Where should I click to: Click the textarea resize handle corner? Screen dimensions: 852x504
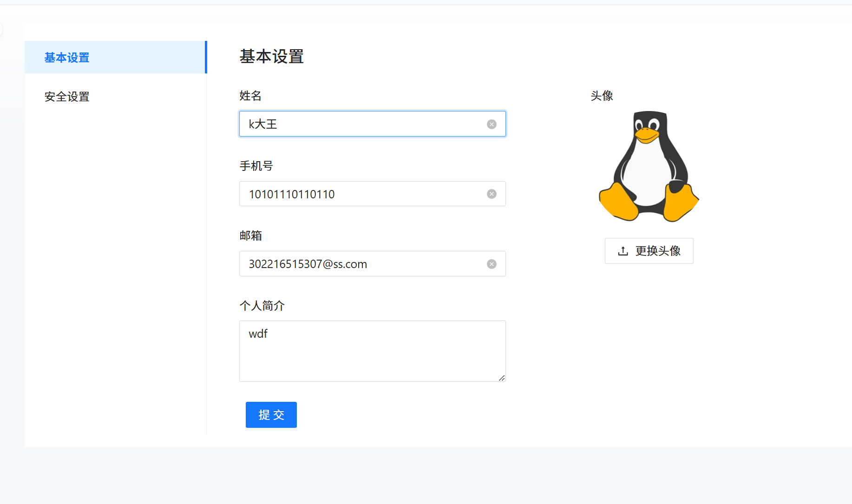[502, 378]
